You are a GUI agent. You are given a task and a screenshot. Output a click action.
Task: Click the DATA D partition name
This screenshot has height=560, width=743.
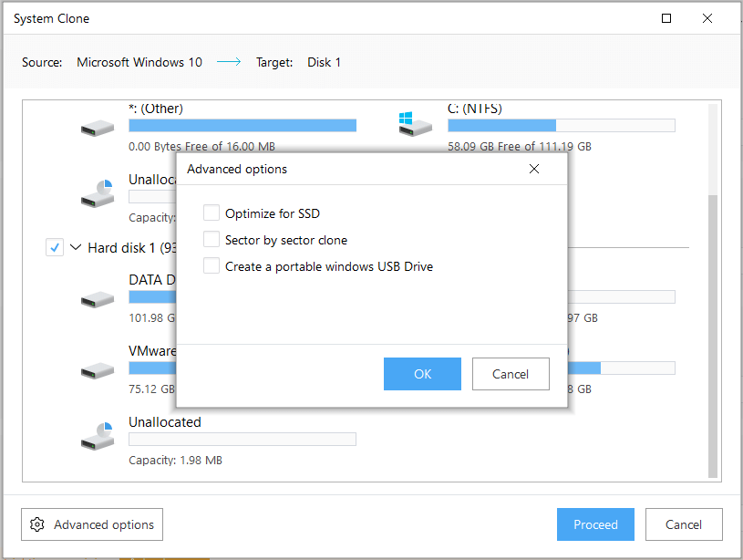click(x=152, y=280)
